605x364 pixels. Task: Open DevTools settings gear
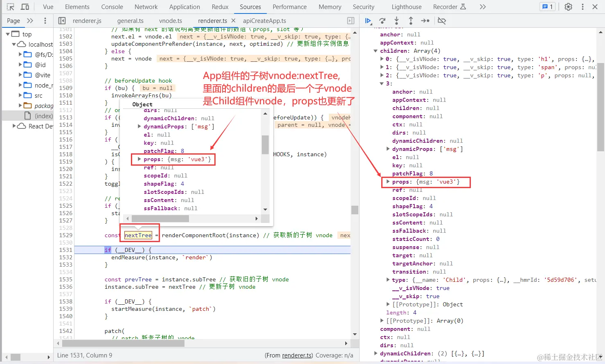click(x=568, y=7)
